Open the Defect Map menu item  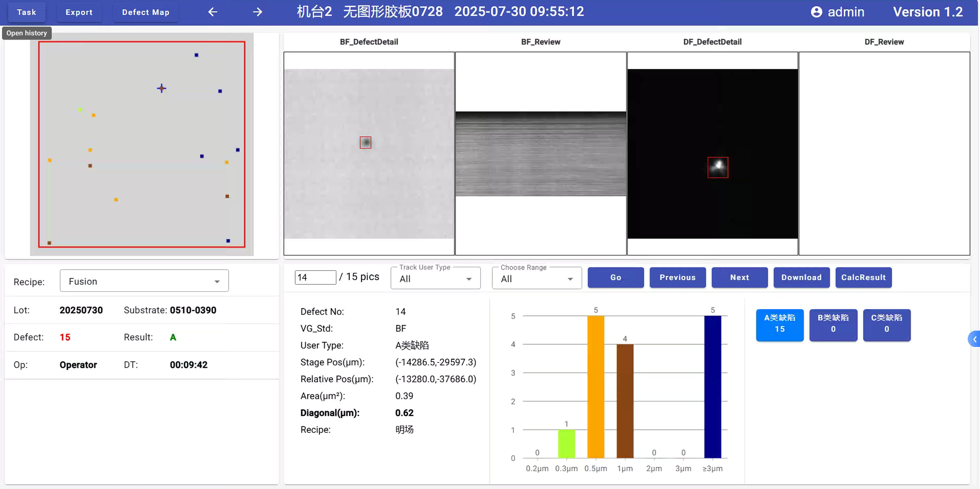point(146,12)
